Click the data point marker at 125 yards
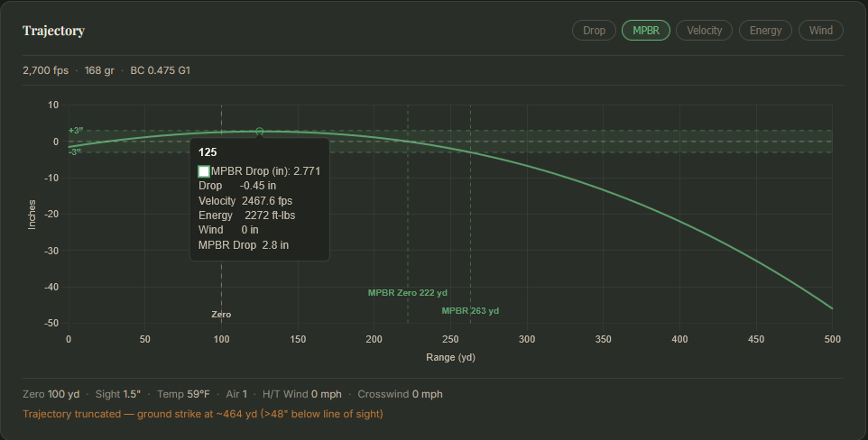Screen dimensions: 868x440 coord(260,132)
